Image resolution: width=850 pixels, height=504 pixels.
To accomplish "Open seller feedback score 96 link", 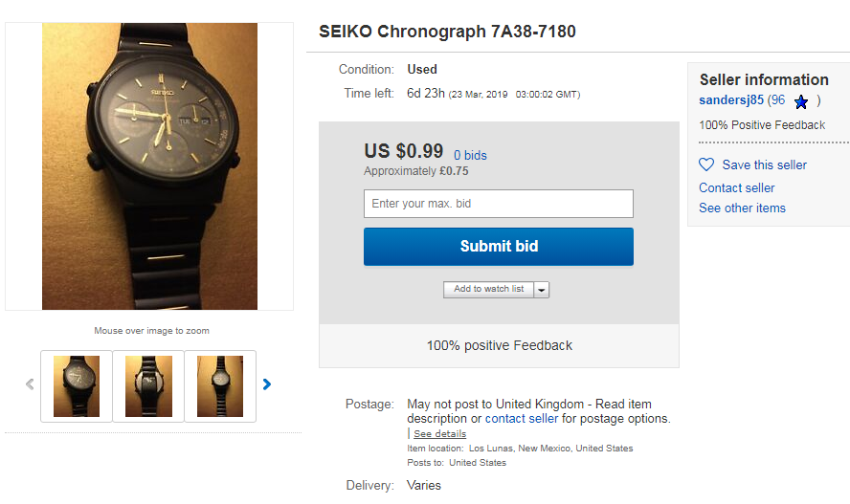I will tap(777, 100).
